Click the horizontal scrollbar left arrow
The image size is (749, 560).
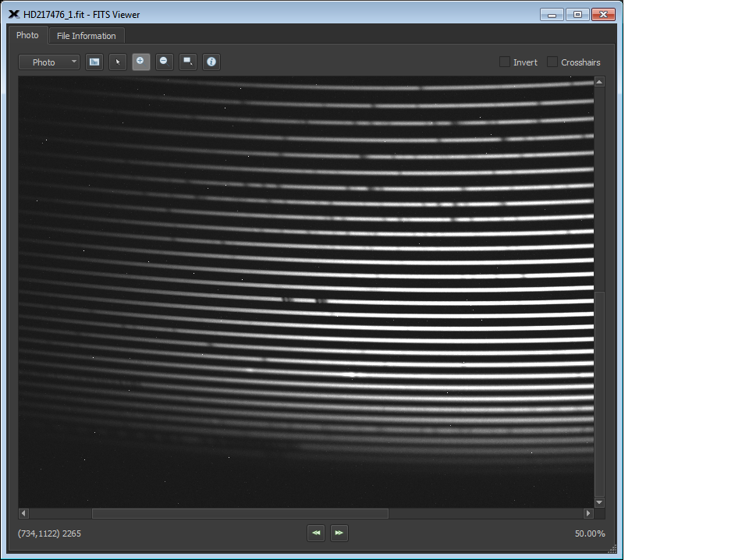[23, 513]
